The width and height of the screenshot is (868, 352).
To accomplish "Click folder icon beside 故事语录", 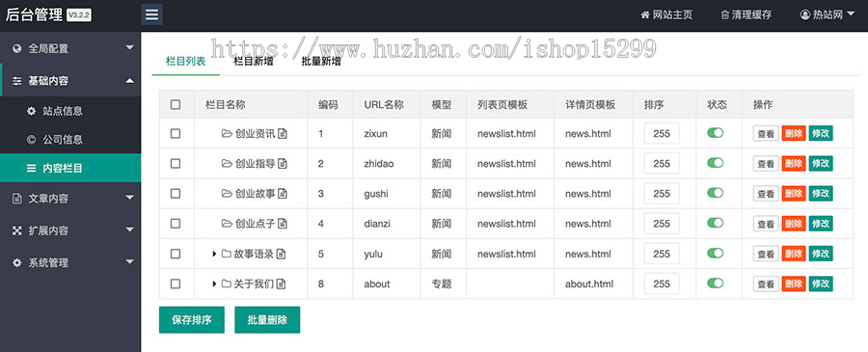I will [x=227, y=254].
